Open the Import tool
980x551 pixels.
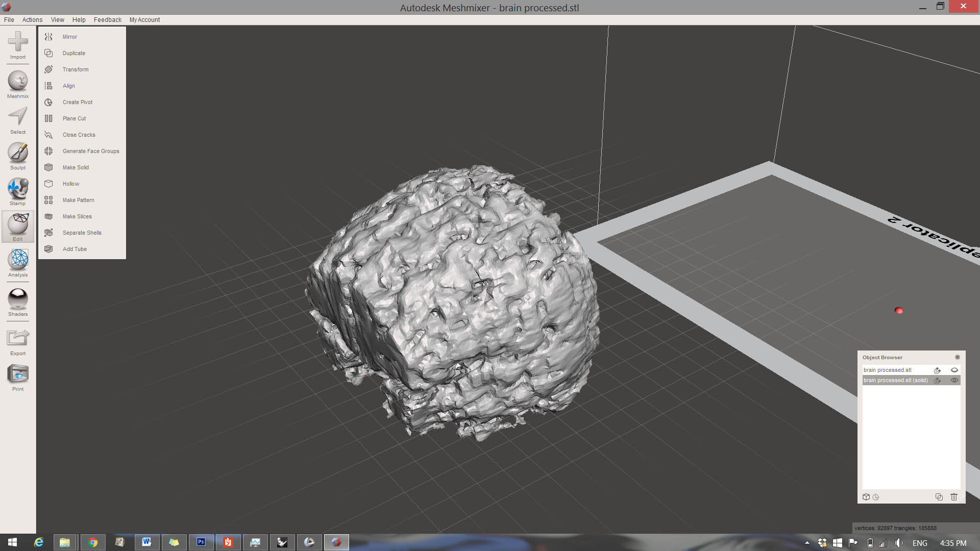[18, 45]
